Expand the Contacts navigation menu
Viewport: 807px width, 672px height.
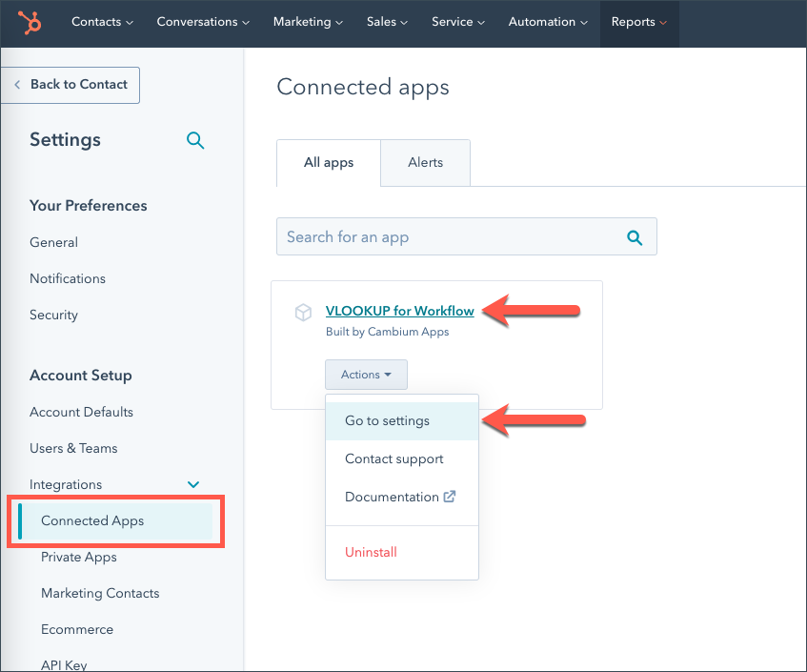(102, 22)
